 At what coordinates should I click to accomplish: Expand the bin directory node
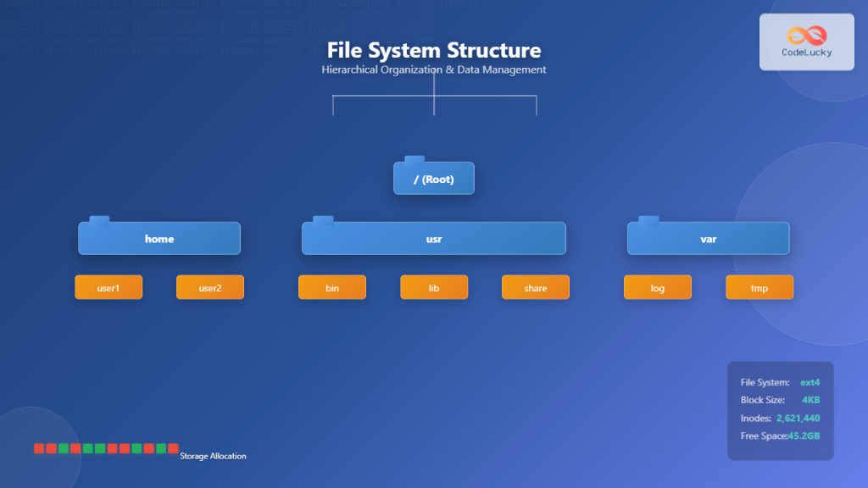[x=331, y=287]
